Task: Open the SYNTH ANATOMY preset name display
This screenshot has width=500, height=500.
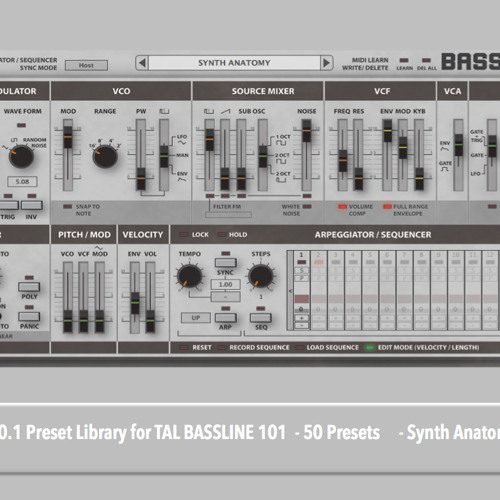Action: [x=234, y=63]
